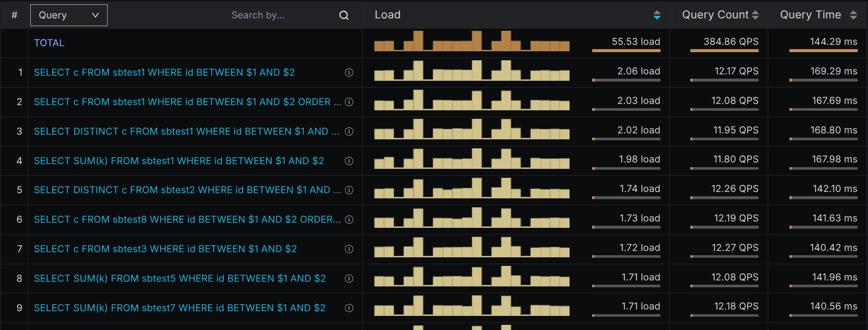868x330 pixels.
Task: Click info icon for sbtest3 query
Action: [x=349, y=249]
